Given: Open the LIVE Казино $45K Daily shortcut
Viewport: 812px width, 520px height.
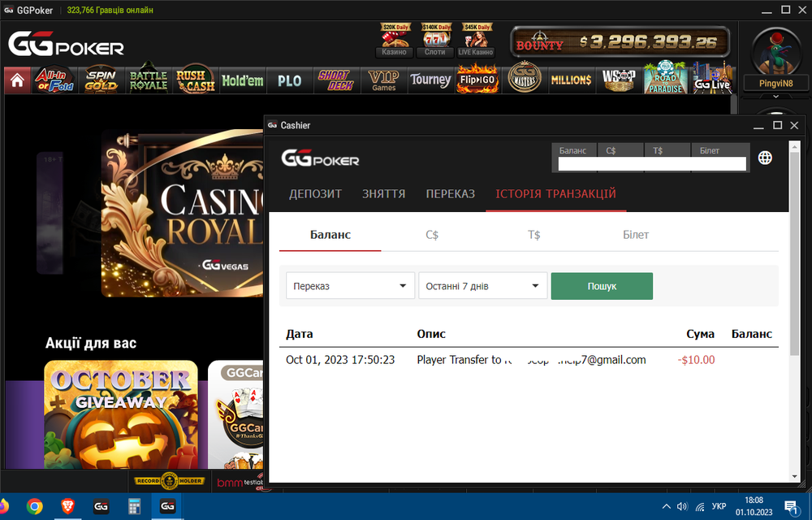Looking at the screenshot, I should click(476, 40).
